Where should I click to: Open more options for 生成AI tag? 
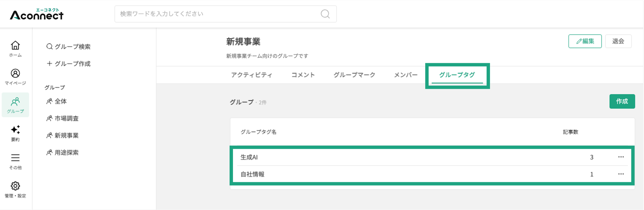click(621, 157)
